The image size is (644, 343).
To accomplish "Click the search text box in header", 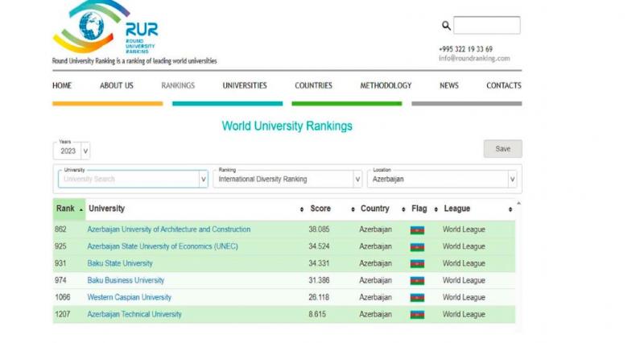I will click(487, 25).
